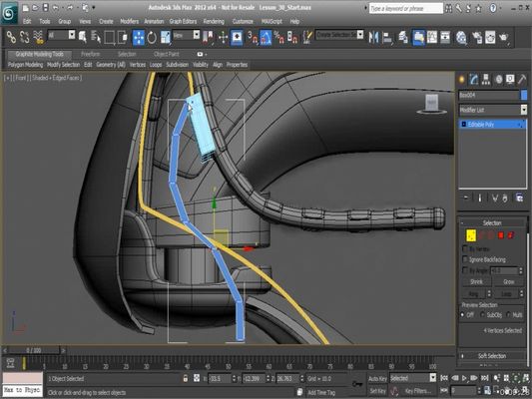532x399 pixels.
Task: Toggle the Angle Snap icon
Action: point(266,37)
